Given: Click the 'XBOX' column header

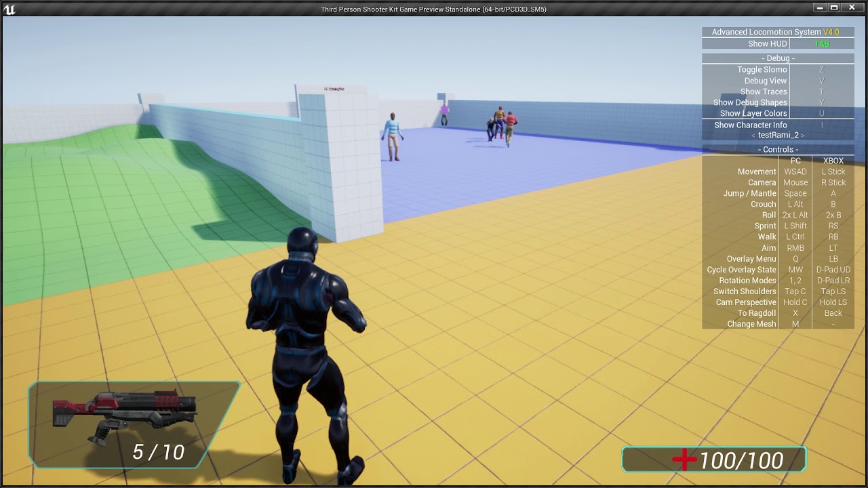Looking at the screenshot, I should tap(833, 161).
